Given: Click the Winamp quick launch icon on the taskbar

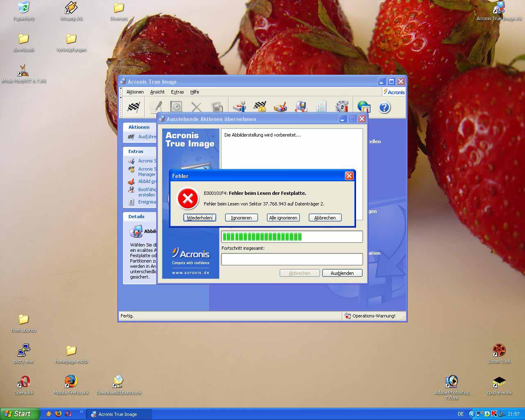Looking at the screenshot, I should pos(48,414).
